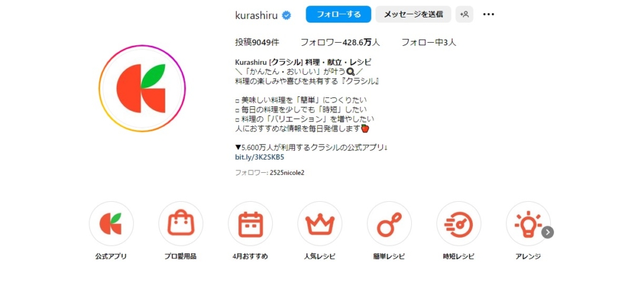
Task: Click the フォローする button
Action: coord(338,14)
